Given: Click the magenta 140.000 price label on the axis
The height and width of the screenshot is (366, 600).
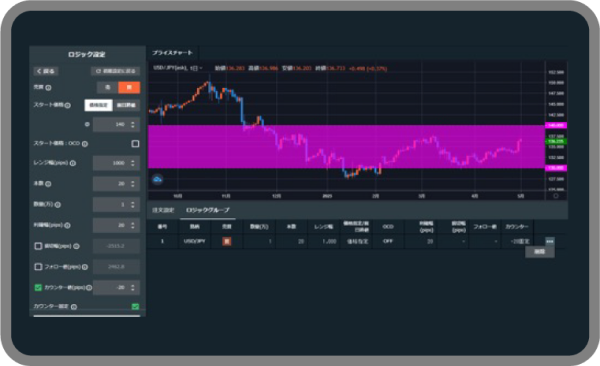Looking at the screenshot, I should pyautogui.click(x=556, y=126).
